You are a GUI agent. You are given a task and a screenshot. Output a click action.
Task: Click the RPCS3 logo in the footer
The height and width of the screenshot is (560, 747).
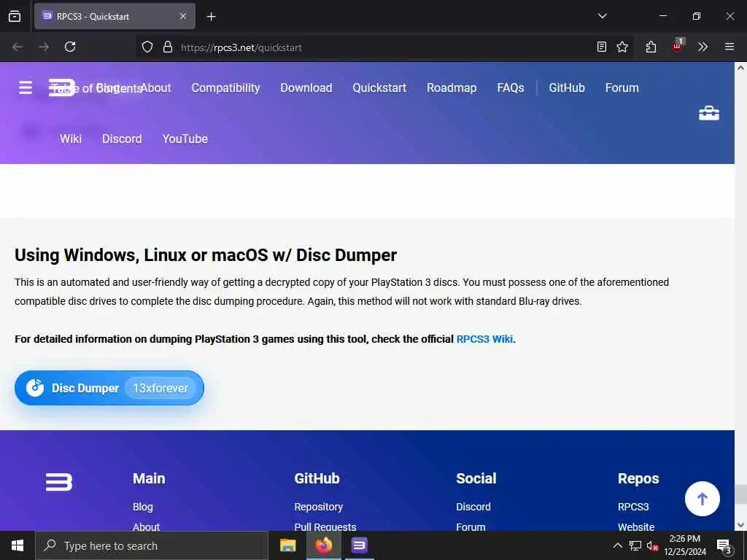tap(59, 482)
